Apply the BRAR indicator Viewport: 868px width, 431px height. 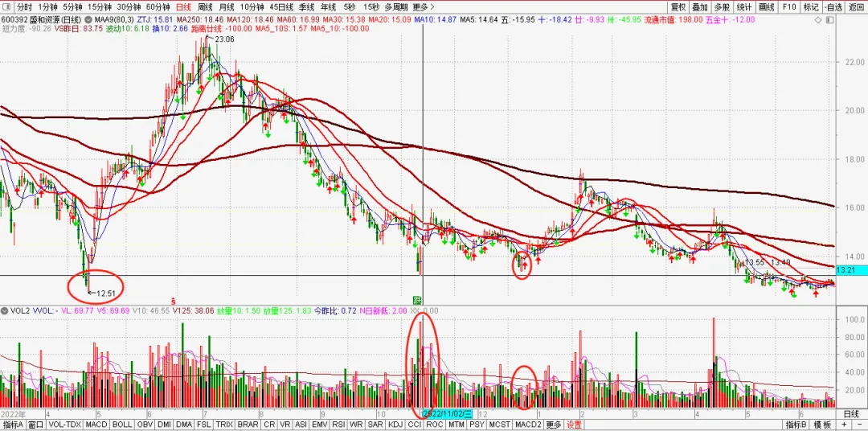248,425
